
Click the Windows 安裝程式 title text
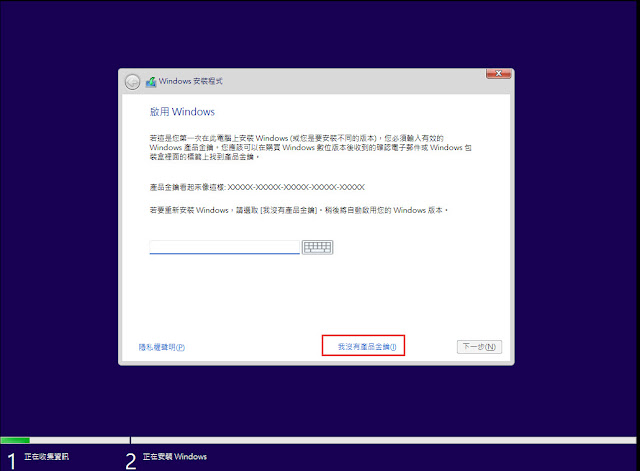(x=191, y=81)
